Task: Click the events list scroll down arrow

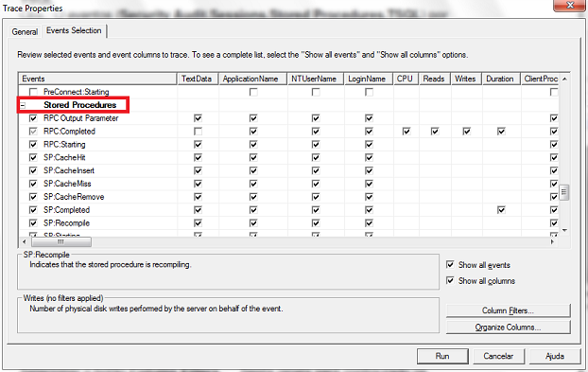Action: pos(564,230)
